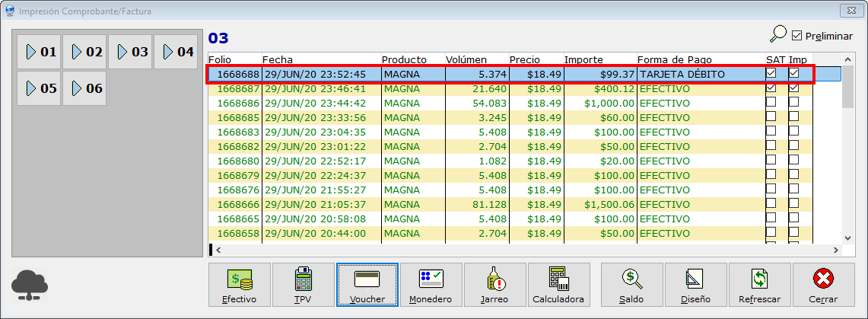Viewport: 868px width, 319px height.
Task: Switch to pump 04
Action: pos(176,52)
